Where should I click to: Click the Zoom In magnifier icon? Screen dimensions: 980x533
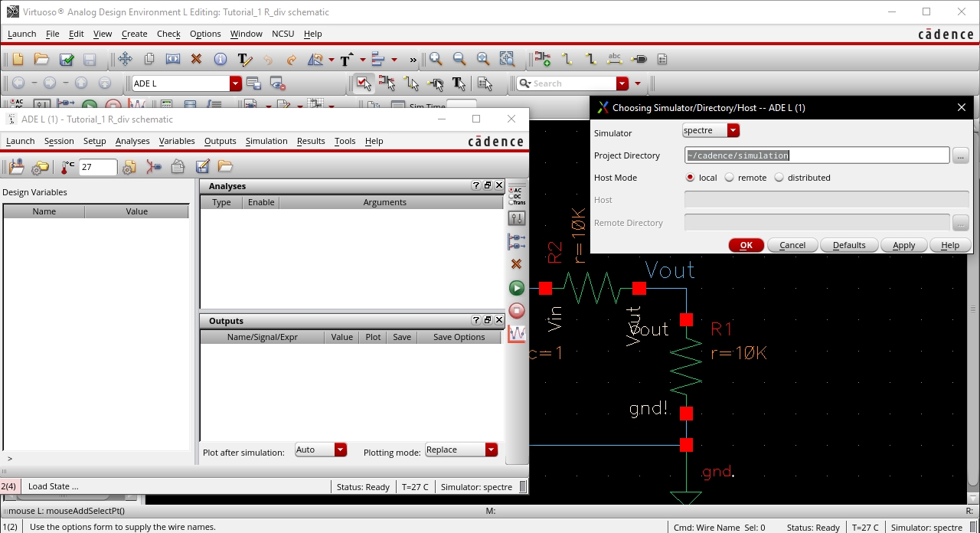pos(436,59)
